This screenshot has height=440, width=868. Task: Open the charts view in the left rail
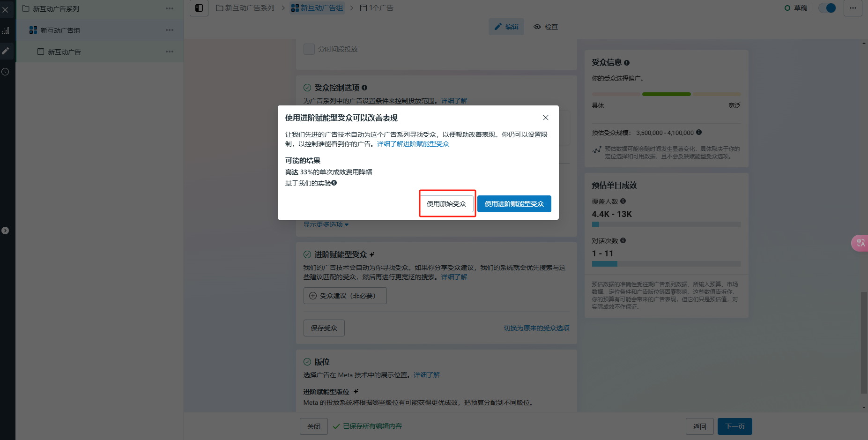[5, 30]
